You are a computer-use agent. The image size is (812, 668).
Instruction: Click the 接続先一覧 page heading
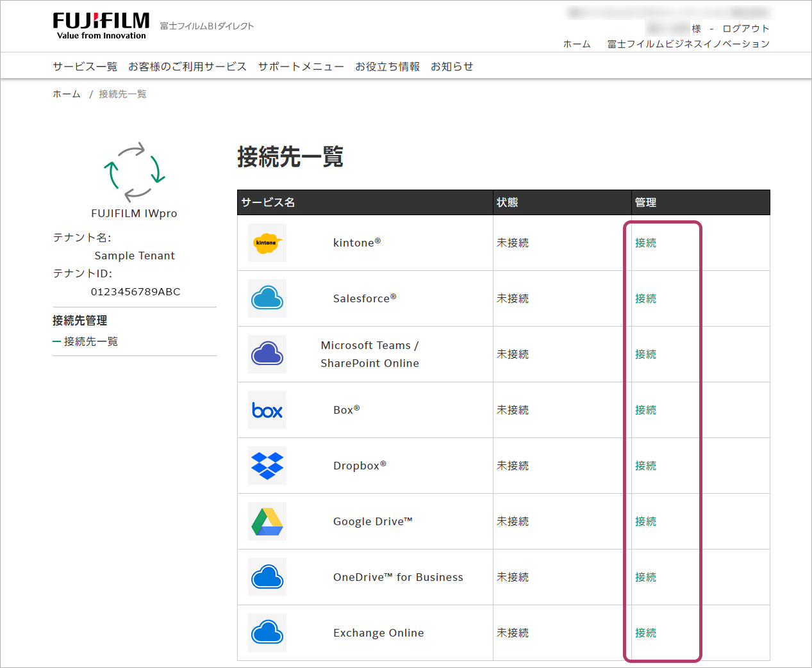click(x=290, y=156)
